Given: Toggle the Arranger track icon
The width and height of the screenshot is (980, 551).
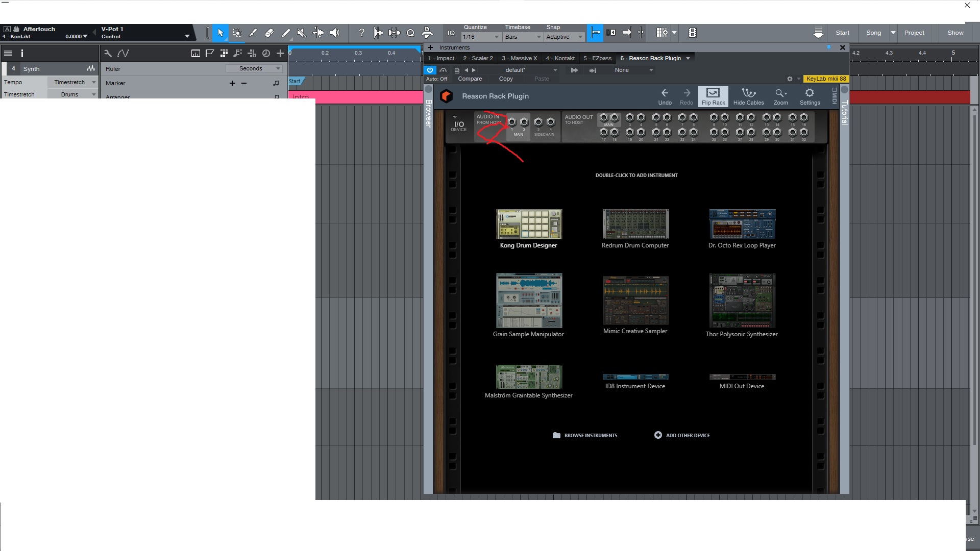Looking at the screenshot, I should pos(224,53).
